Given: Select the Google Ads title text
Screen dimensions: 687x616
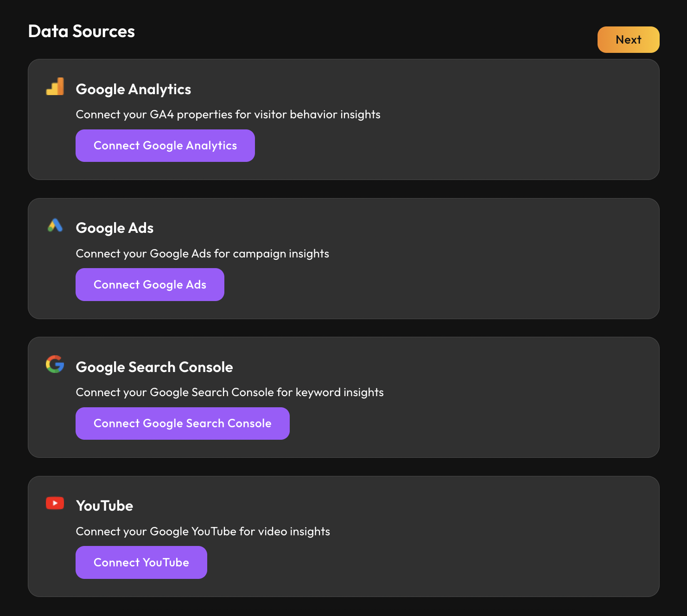Looking at the screenshot, I should [x=114, y=228].
